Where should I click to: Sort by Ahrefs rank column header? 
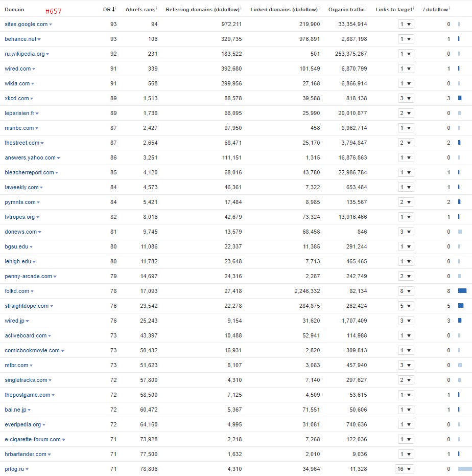point(140,9)
